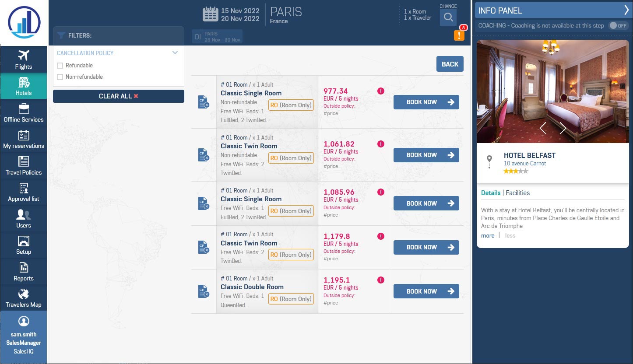Show next hotel photo with right arrow

(x=563, y=128)
